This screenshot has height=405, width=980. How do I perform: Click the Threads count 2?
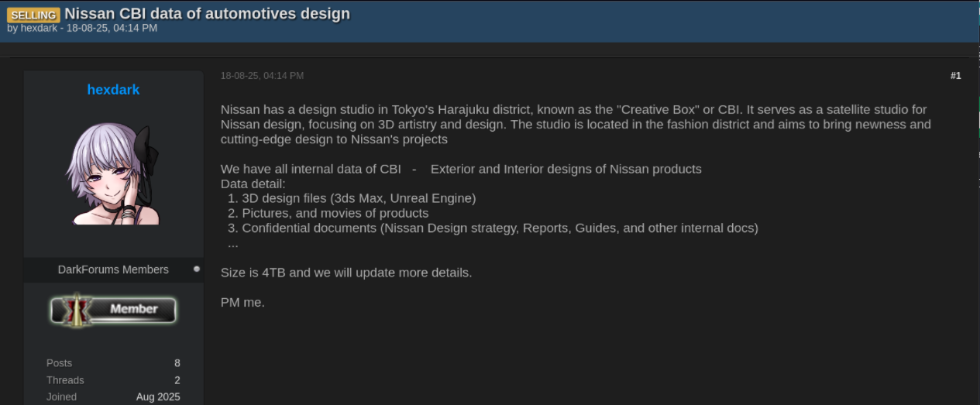pos(177,380)
